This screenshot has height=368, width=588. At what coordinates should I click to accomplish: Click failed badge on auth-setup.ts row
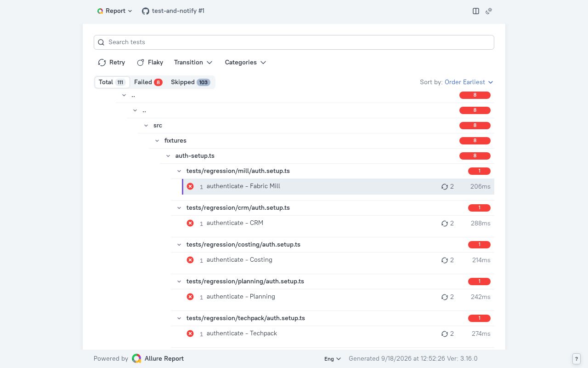[475, 156]
